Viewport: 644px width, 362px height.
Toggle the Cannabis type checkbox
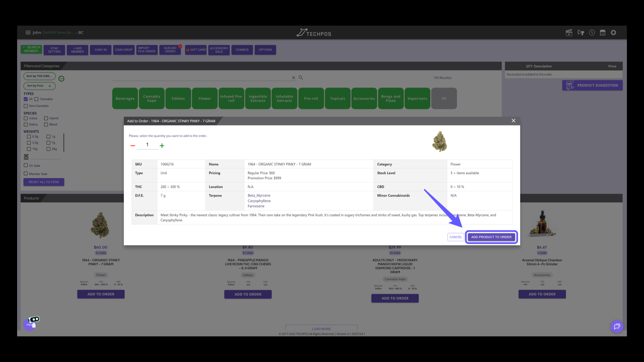(37, 99)
